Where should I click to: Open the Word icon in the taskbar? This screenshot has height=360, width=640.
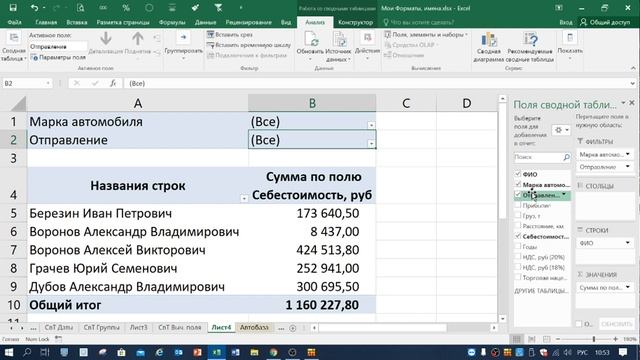(x=236, y=352)
